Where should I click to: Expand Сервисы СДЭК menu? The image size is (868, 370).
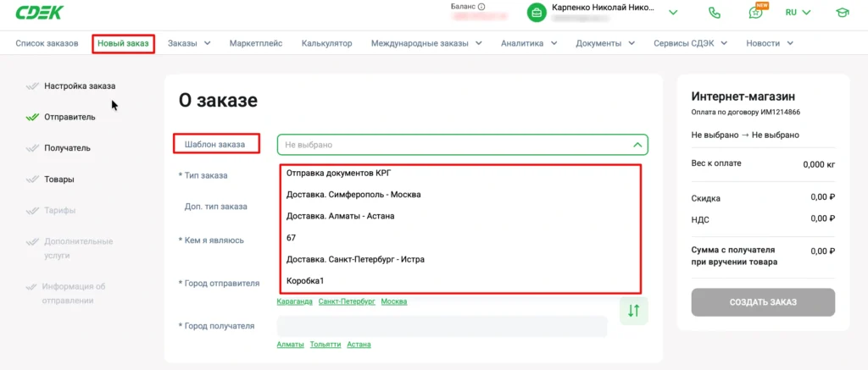click(690, 43)
